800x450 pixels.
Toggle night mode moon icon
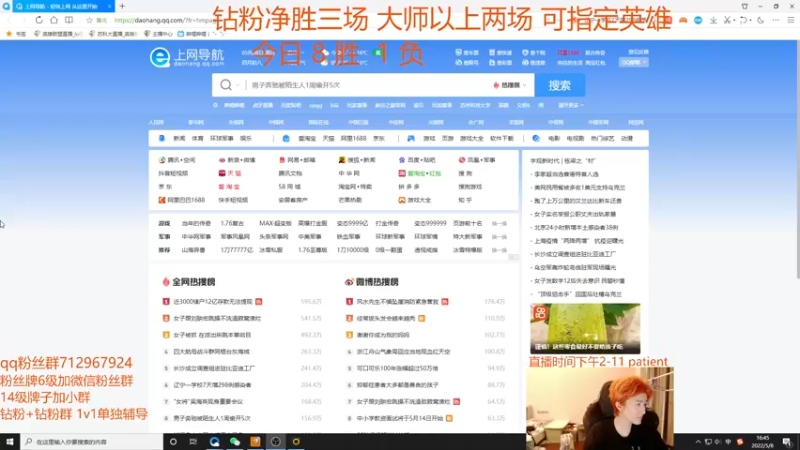pos(761,20)
